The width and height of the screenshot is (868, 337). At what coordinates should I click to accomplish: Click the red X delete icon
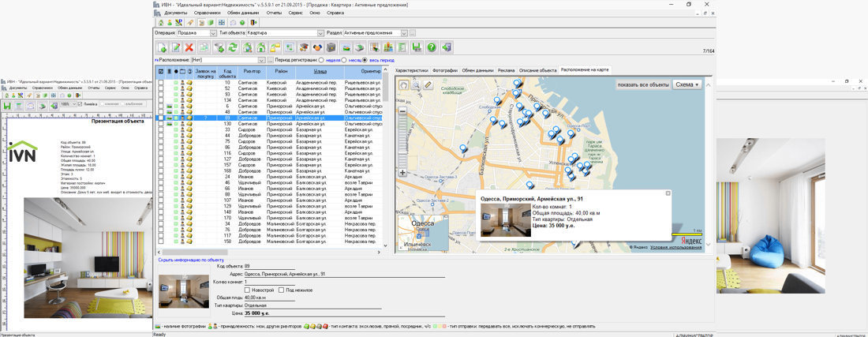click(x=189, y=47)
